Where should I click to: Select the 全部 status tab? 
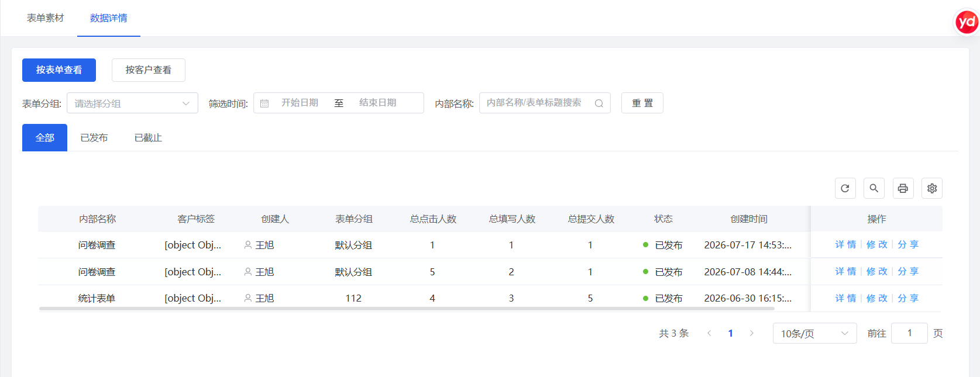coord(44,137)
